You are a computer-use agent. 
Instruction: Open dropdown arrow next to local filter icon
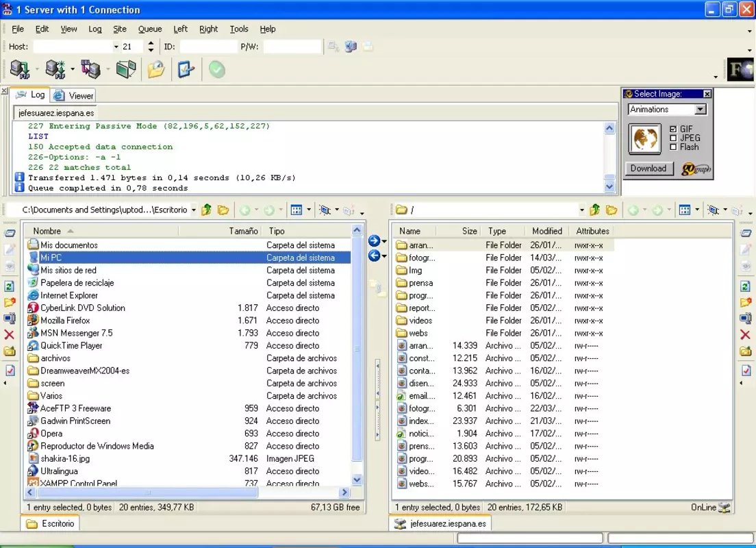tap(336, 210)
